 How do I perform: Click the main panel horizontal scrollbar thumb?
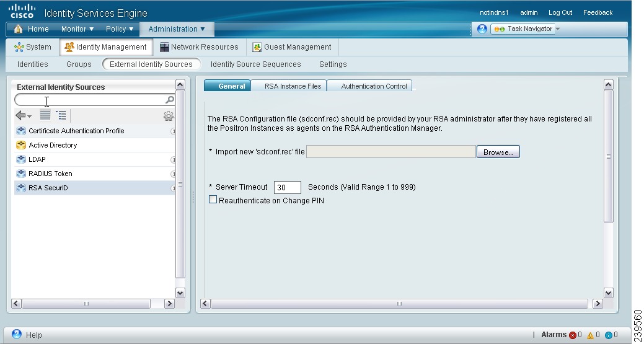pos(399,304)
